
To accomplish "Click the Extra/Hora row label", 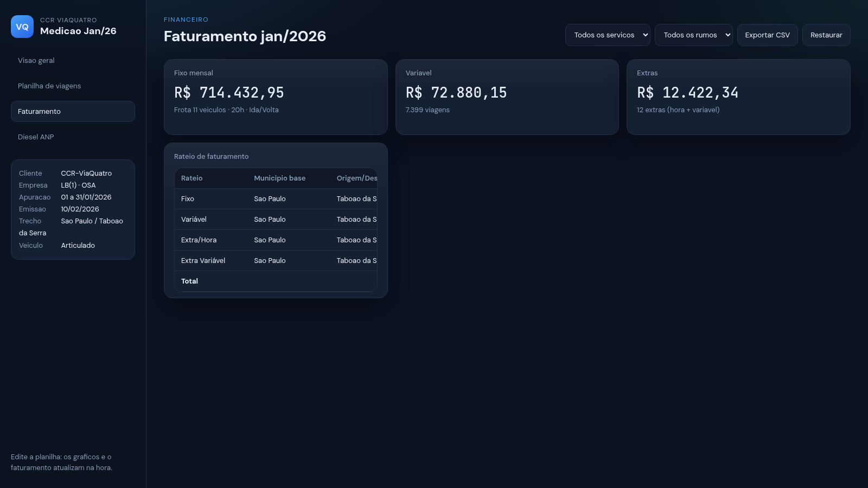I will point(199,240).
